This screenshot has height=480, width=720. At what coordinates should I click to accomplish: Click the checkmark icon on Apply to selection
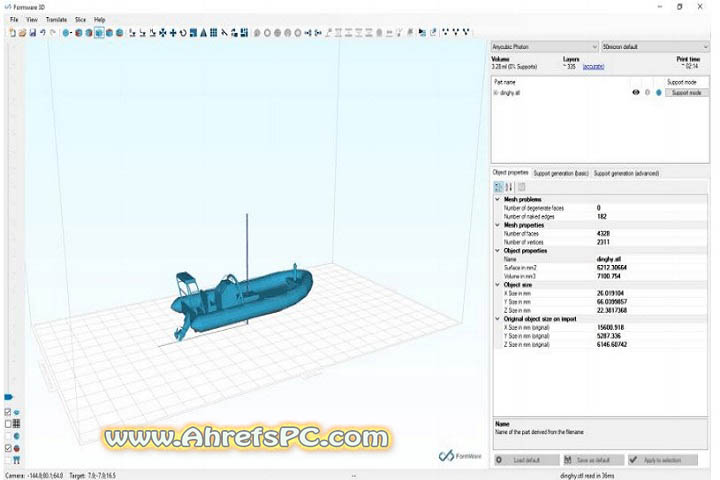634,460
